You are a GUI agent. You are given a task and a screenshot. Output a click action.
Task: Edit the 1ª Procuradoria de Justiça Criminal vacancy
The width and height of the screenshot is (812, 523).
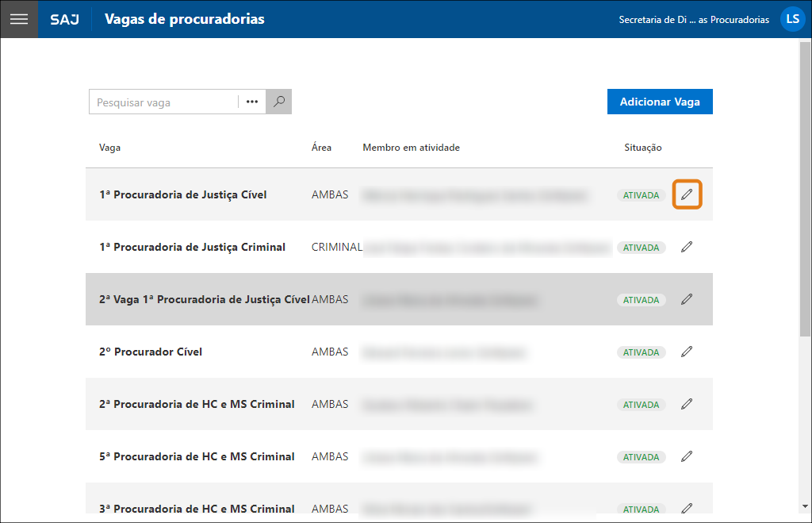(x=687, y=247)
